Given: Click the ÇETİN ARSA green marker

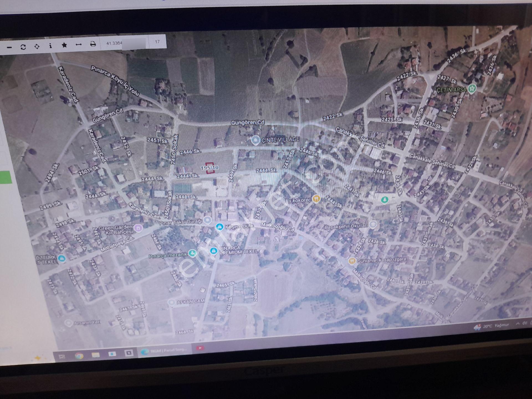Looking at the screenshot, I should tap(472, 89).
